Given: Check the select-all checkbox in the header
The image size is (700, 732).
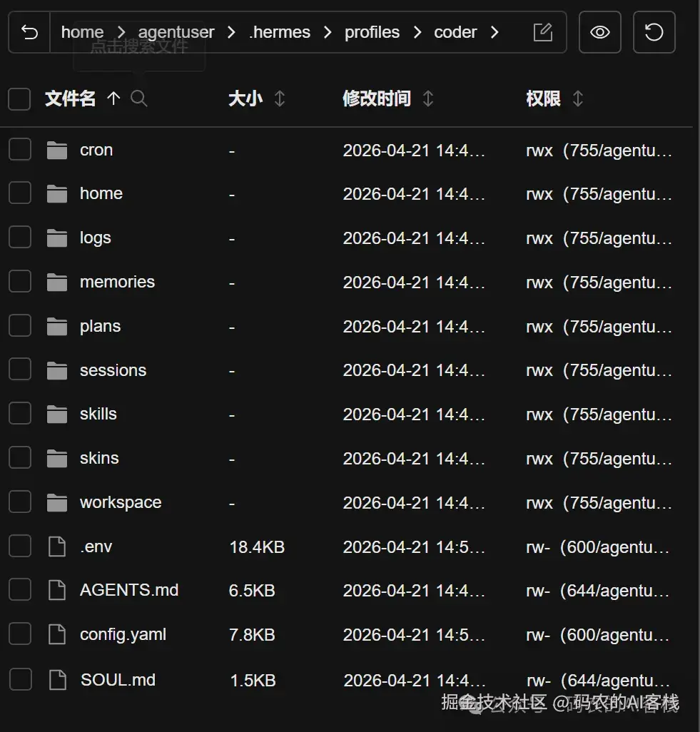Looking at the screenshot, I should 19,98.
